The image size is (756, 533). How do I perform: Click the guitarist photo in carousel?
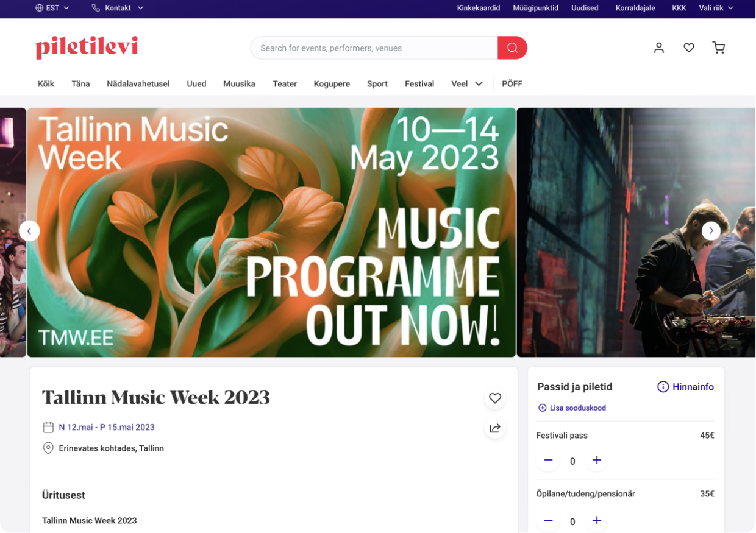coord(636,232)
